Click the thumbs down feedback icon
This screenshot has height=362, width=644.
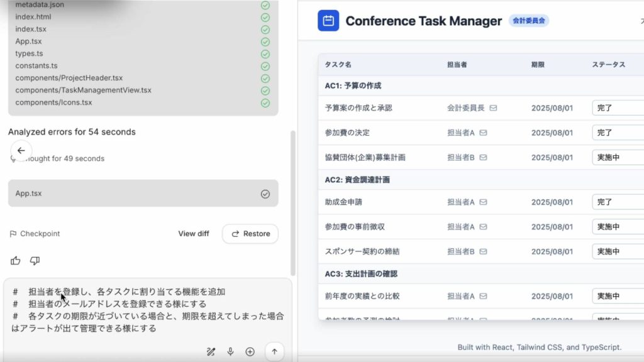pyautogui.click(x=35, y=261)
